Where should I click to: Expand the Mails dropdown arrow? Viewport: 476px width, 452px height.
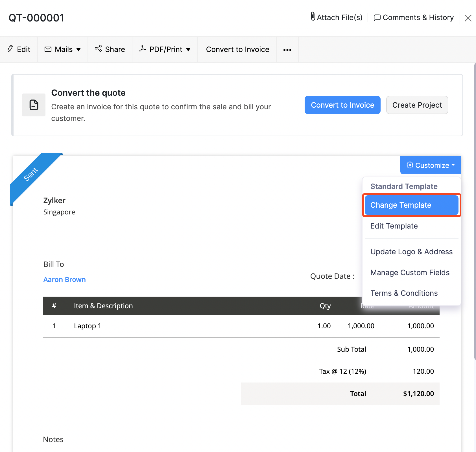79,50
